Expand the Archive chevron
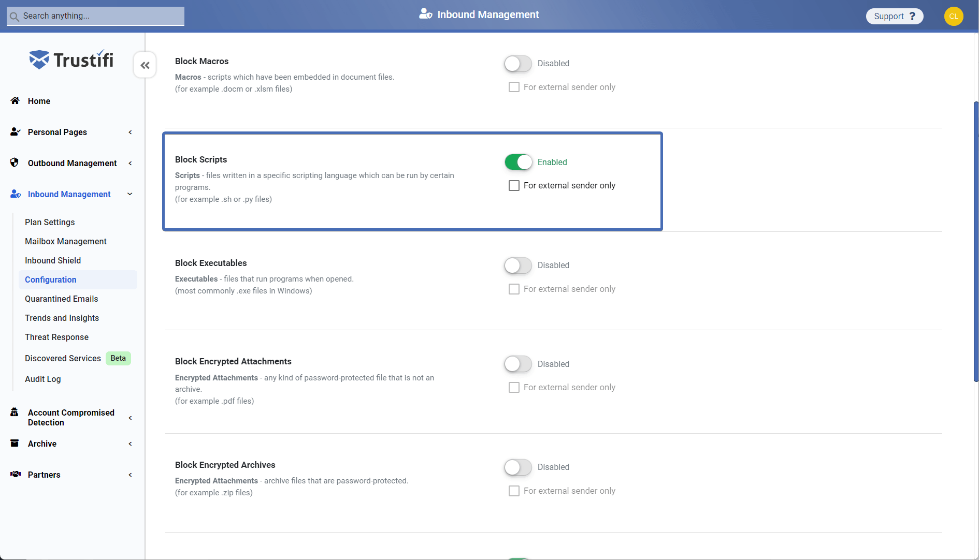Image resolution: width=979 pixels, height=560 pixels. click(x=130, y=444)
